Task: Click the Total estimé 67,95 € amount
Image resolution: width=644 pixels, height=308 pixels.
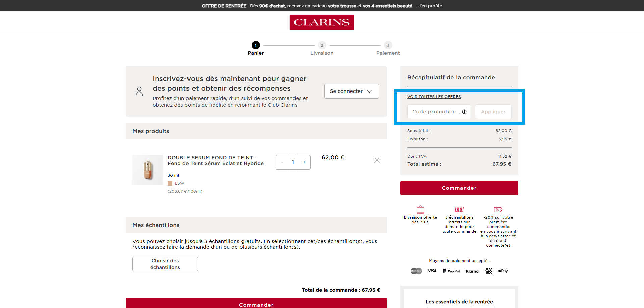Action: [502, 164]
